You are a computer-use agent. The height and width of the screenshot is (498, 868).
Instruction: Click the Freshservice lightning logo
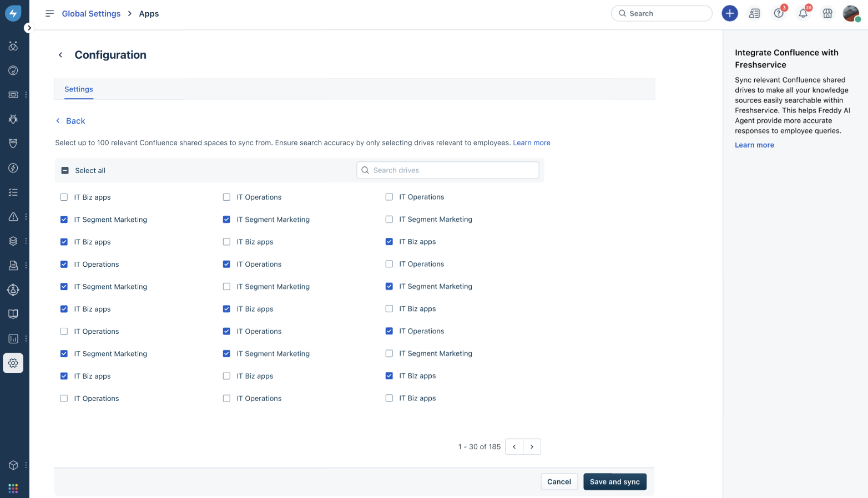13,13
